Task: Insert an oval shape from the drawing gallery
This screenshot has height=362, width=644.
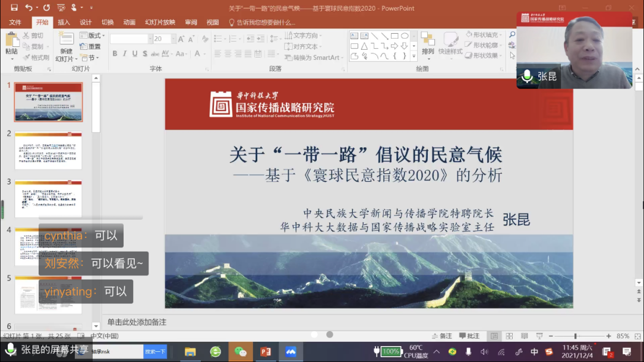Action: 405,36
